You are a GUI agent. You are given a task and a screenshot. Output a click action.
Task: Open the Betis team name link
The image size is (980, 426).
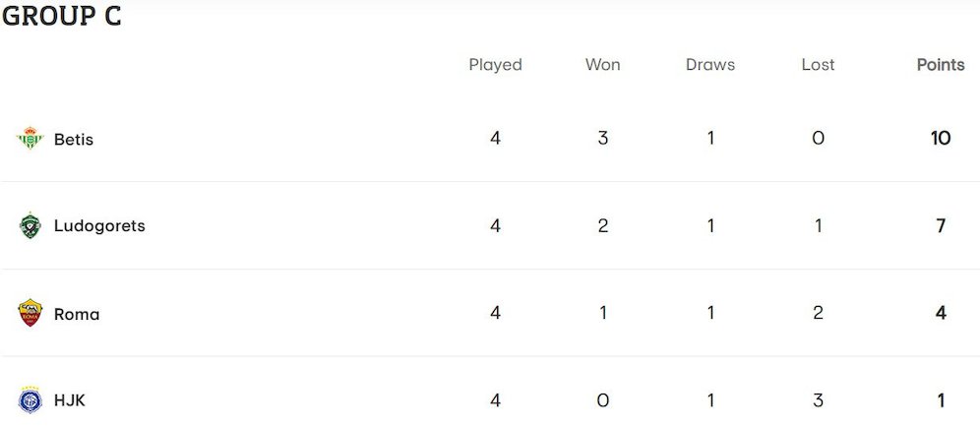[x=74, y=140]
